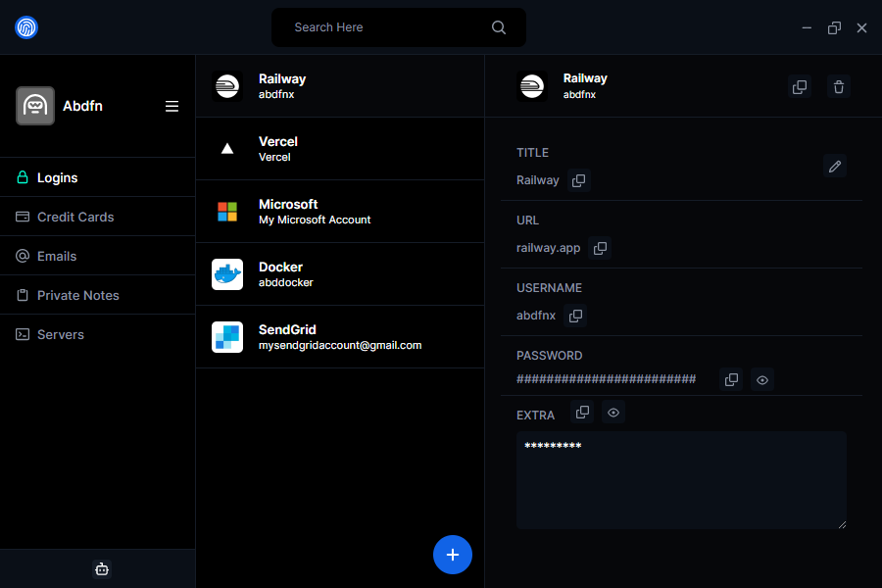The width and height of the screenshot is (882, 588).
Task: Show the hidden Extra text
Action: (613, 413)
